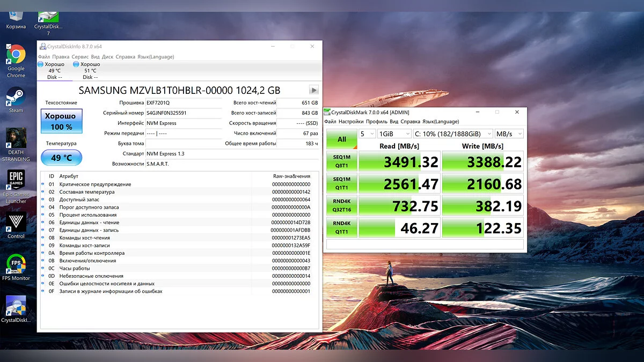Viewport: 644px width, 362px height.
Task: Click the next disk arrow button
Action: pos(314,90)
